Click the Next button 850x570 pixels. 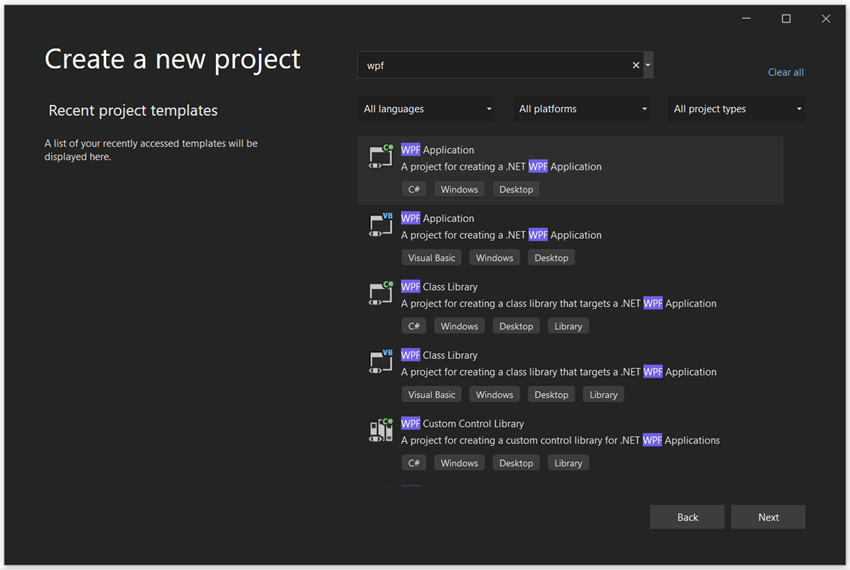768,517
